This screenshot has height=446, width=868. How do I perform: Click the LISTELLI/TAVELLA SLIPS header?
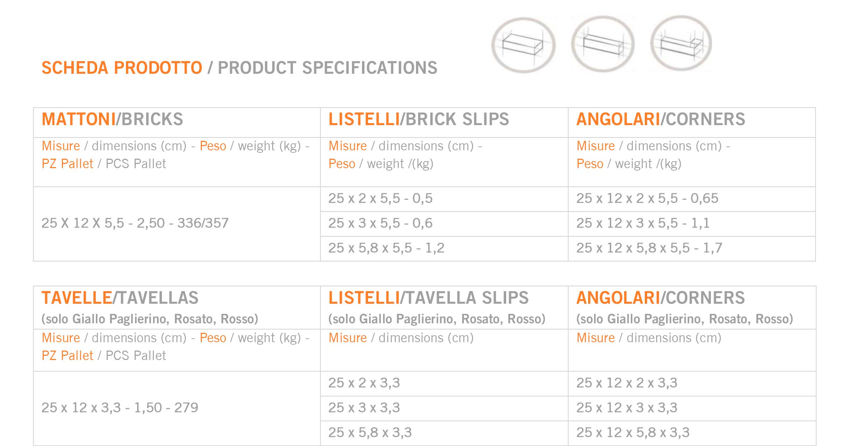click(x=429, y=298)
